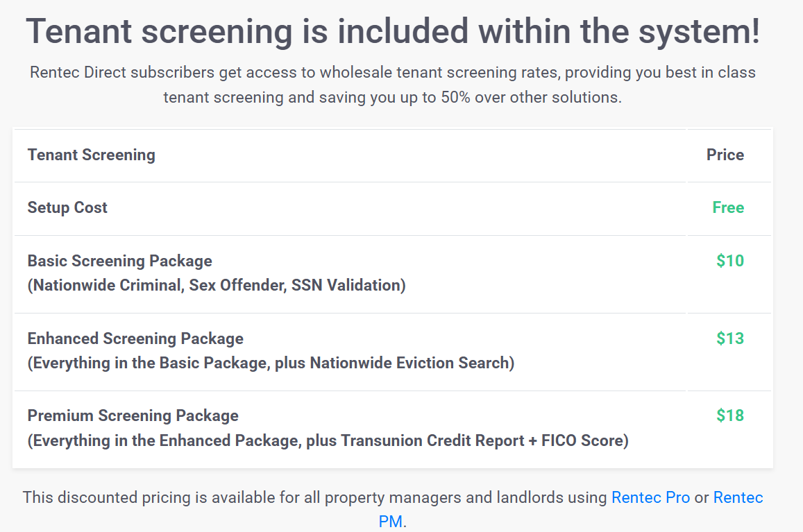Click the 'Price' column header
Screen dimensions: 803x532
(x=725, y=155)
